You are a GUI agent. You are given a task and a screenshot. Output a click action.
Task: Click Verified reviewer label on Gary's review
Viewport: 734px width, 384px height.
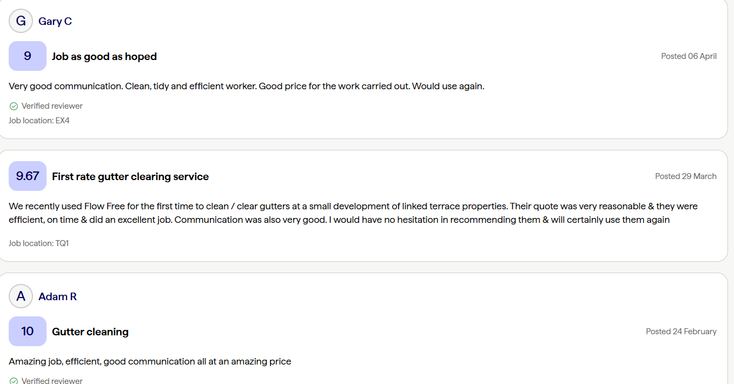point(52,106)
